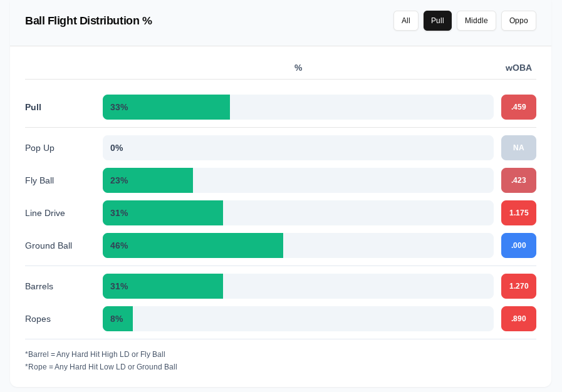Click the Pop Up 0% bar

[x=298, y=148]
